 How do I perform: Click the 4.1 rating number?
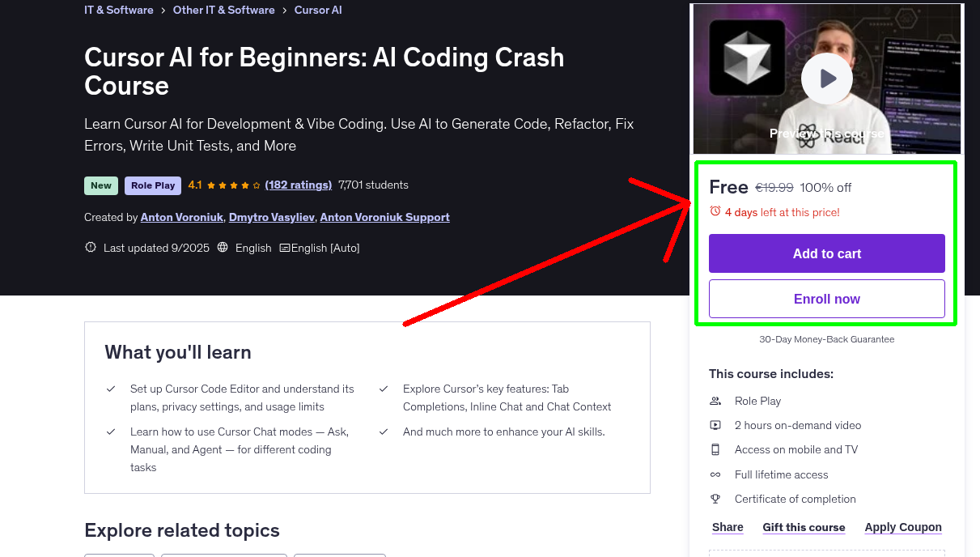195,185
